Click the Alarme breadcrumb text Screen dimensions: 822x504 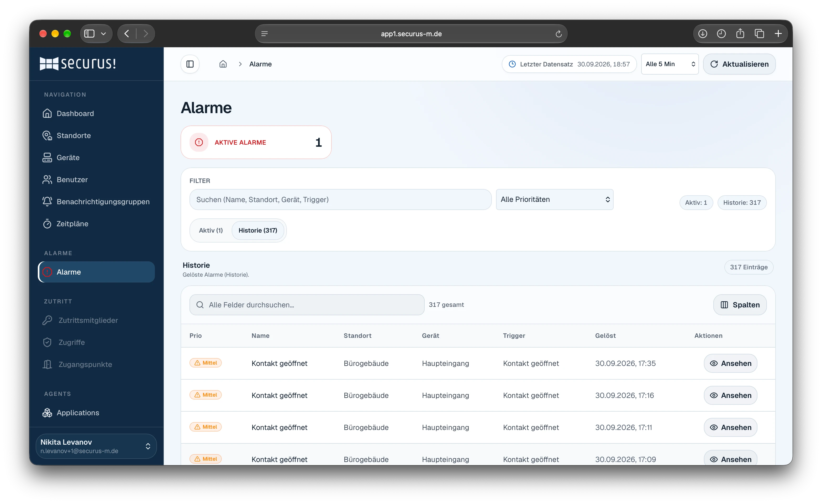261,64
